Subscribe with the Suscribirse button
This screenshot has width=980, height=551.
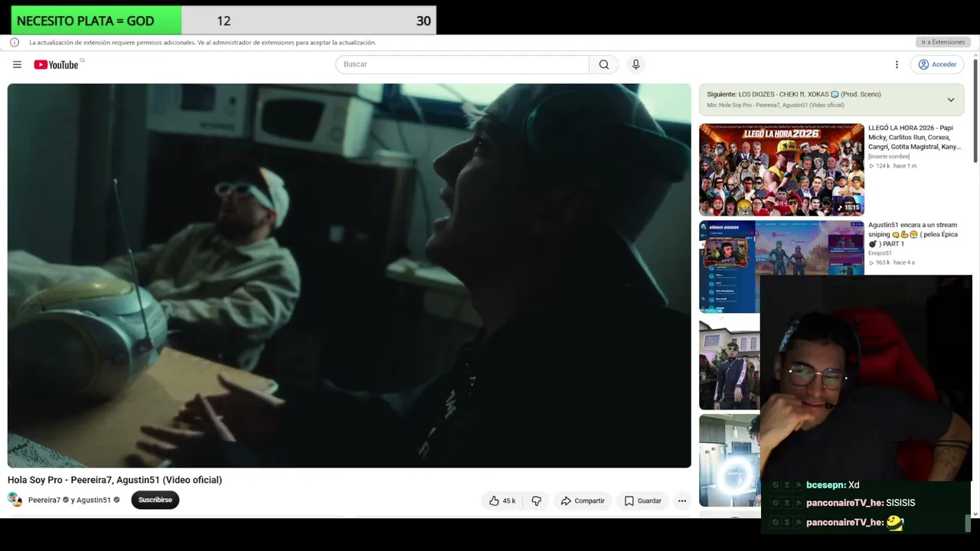155,500
